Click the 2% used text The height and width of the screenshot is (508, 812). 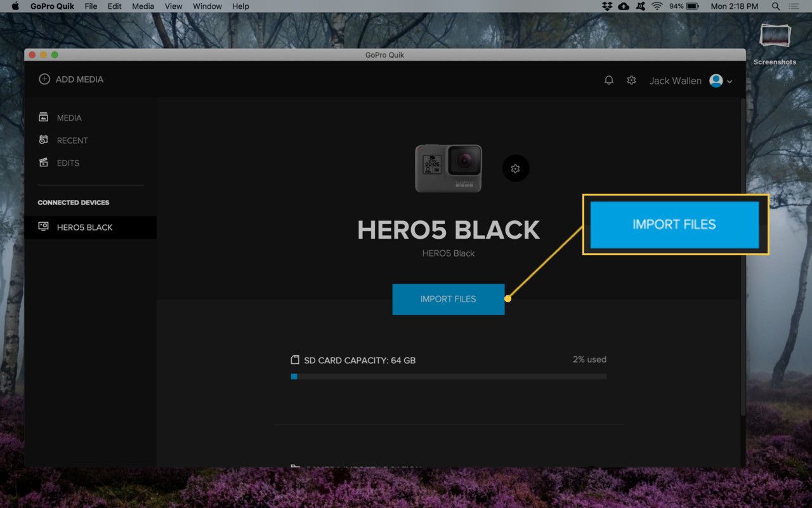coord(589,359)
